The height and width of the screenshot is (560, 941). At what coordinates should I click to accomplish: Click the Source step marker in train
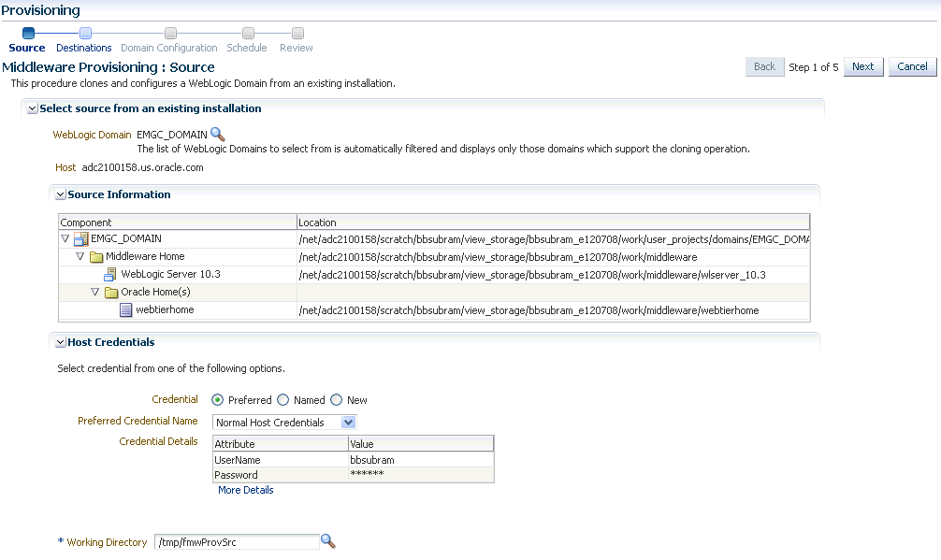28,33
